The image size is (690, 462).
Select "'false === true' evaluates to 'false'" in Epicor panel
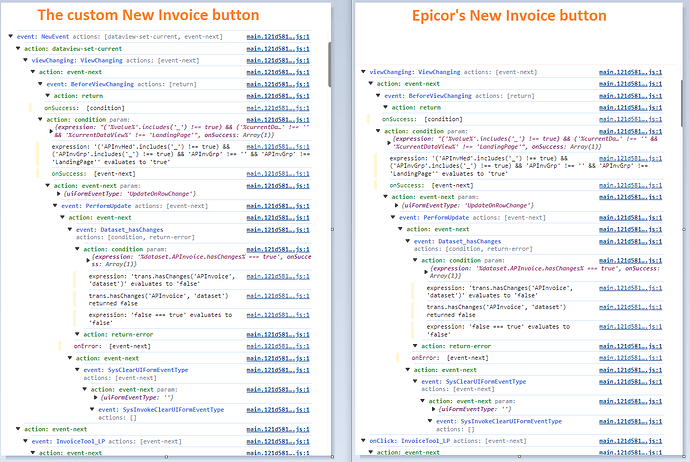(x=498, y=330)
